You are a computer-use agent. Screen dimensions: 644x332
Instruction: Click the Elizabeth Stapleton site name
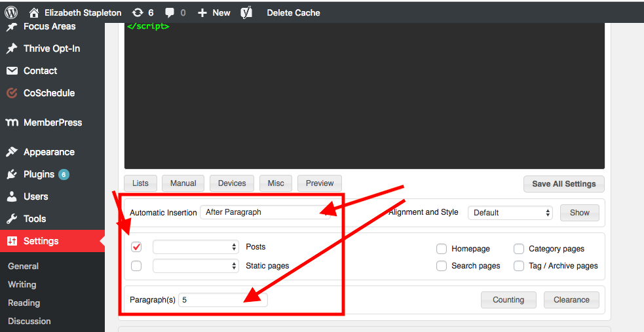tap(83, 12)
